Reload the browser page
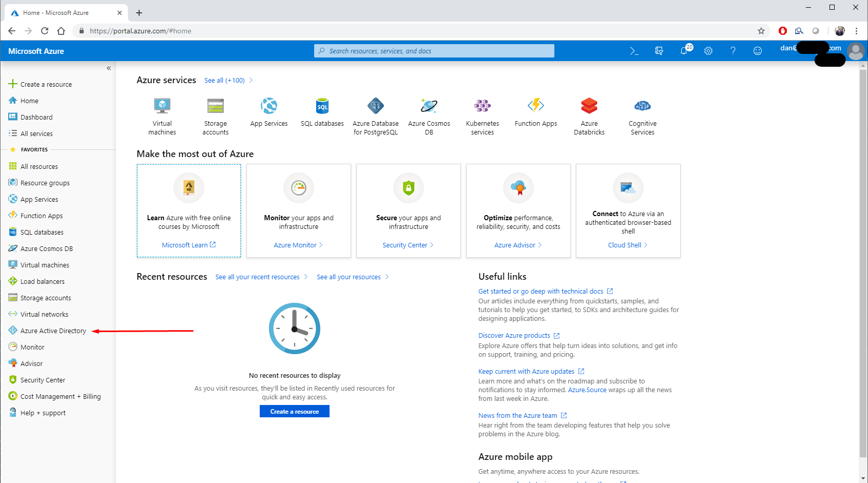The image size is (868, 483). [x=45, y=31]
